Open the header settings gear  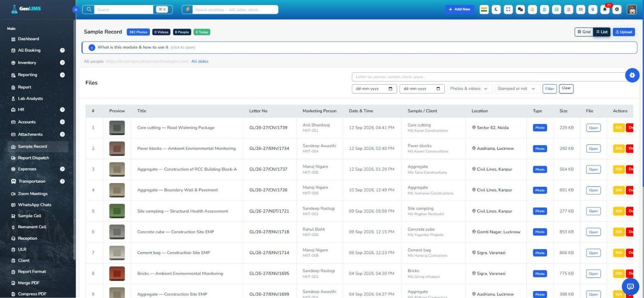[x=617, y=9]
